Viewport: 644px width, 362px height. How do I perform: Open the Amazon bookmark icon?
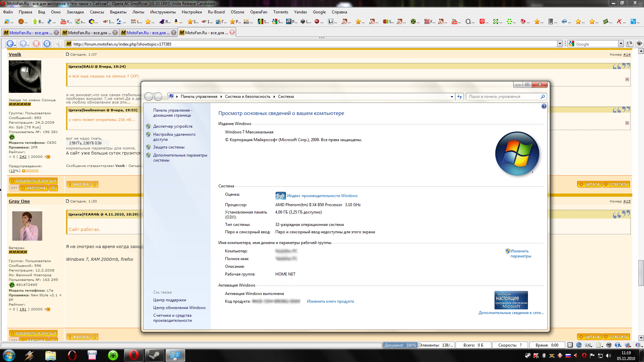pyautogui.click(x=178, y=21)
